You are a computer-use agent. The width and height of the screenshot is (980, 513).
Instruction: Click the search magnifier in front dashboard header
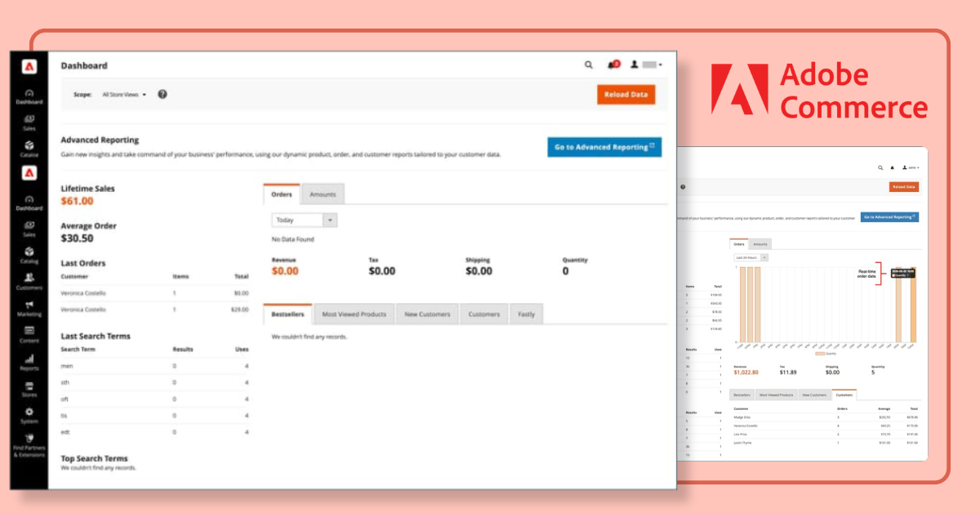[x=589, y=65]
